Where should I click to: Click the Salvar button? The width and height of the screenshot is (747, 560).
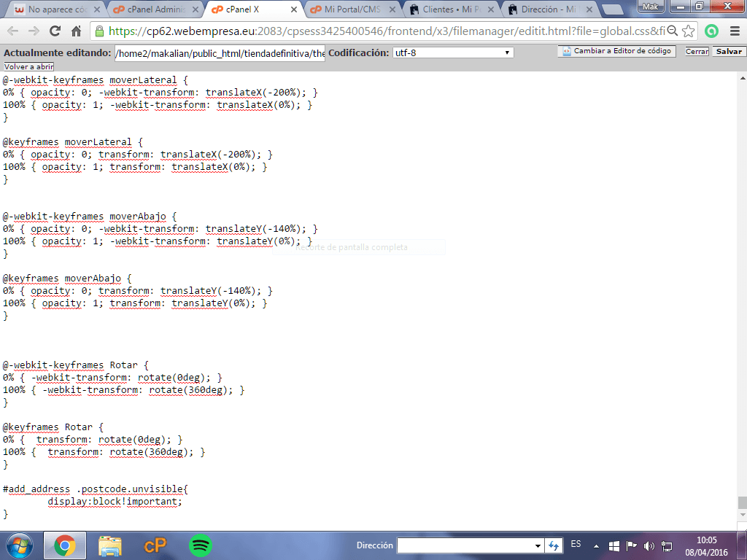click(x=729, y=52)
